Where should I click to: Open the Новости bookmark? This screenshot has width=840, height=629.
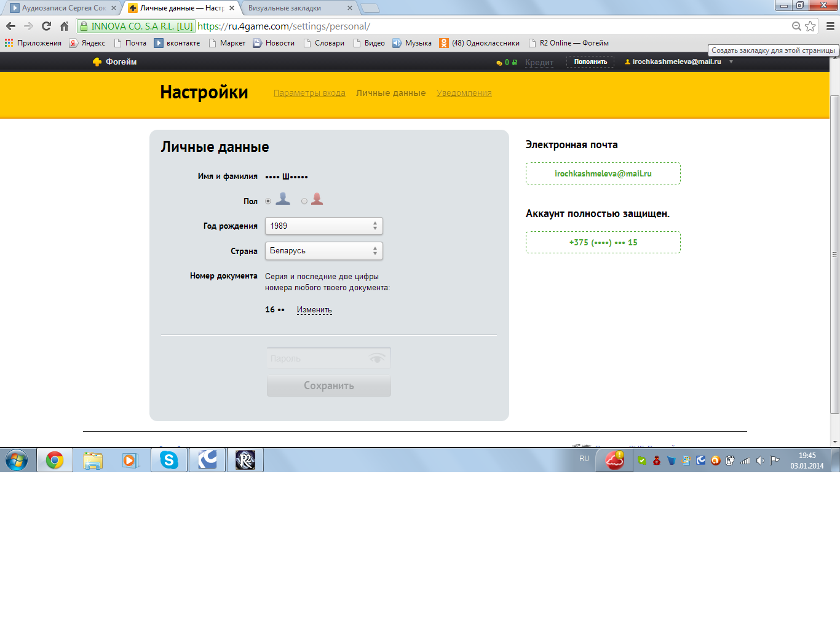tap(274, 43)
